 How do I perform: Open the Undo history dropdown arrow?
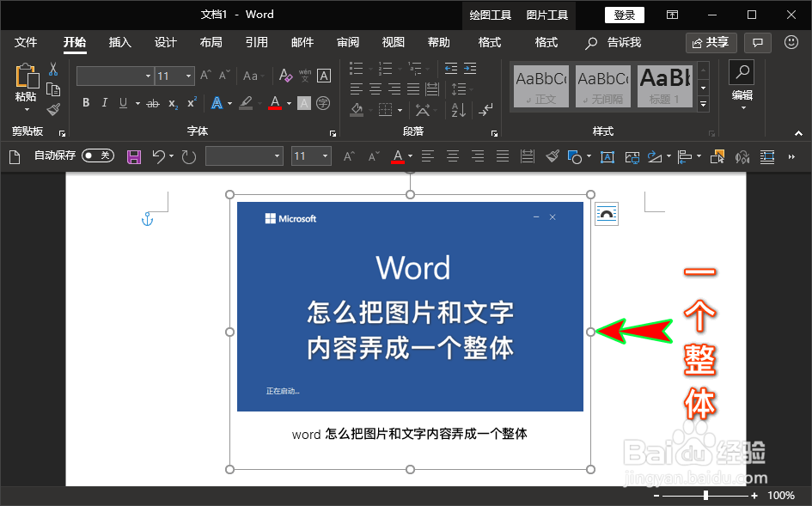click(x=171, y=156)
